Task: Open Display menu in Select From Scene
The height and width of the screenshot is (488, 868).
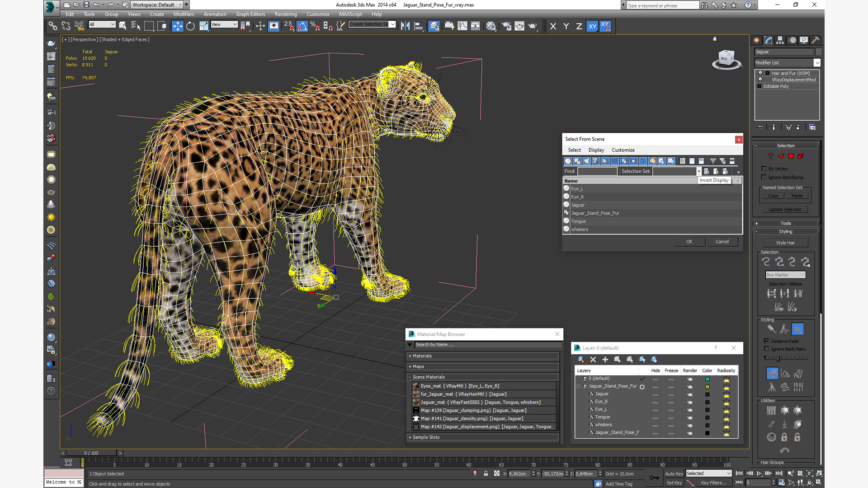Action: 596,150
